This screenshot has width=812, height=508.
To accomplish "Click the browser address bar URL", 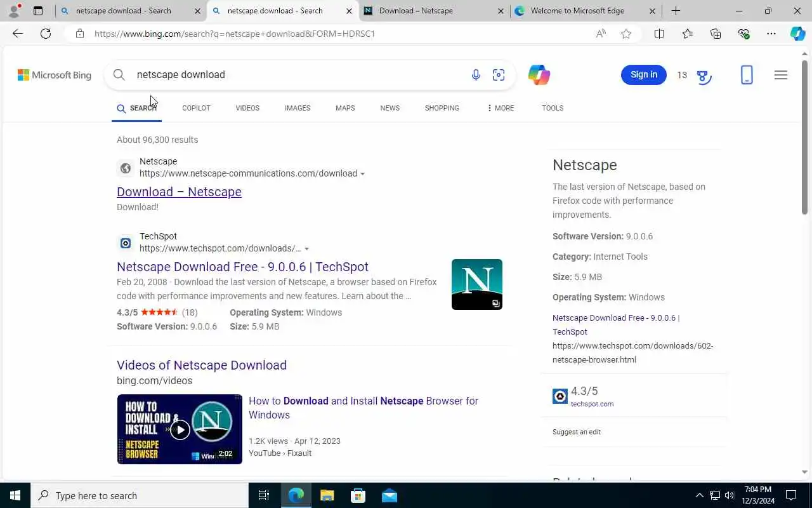I will 235,34.
